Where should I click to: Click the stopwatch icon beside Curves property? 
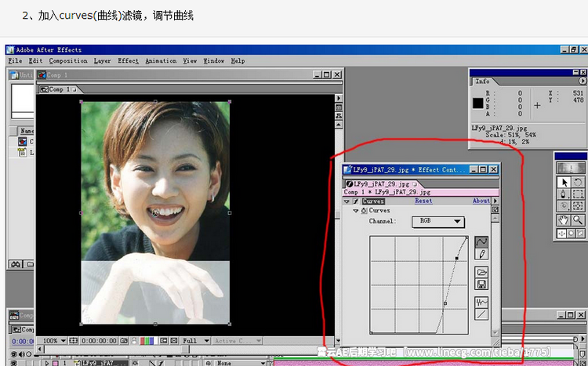pos(364,211)
